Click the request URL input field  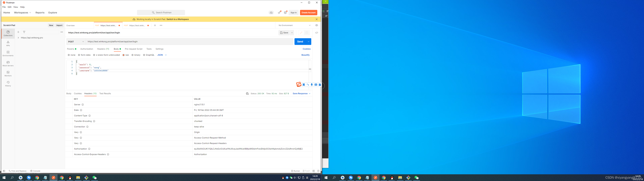(x=189, y=42)
